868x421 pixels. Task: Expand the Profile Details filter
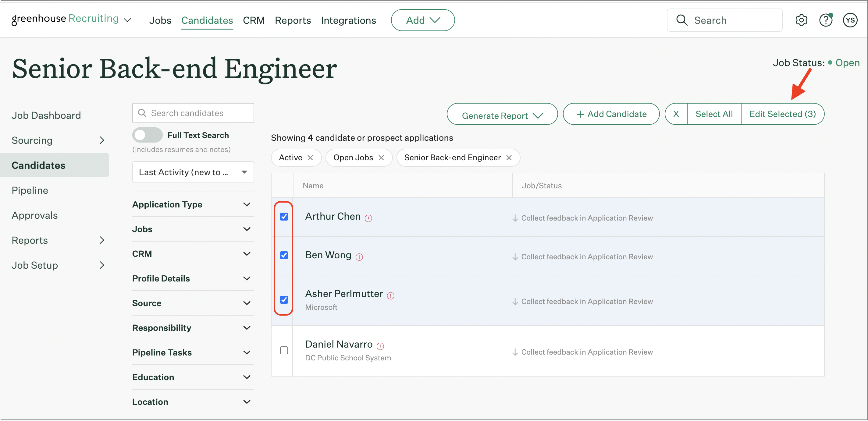[x=193, y=278]
